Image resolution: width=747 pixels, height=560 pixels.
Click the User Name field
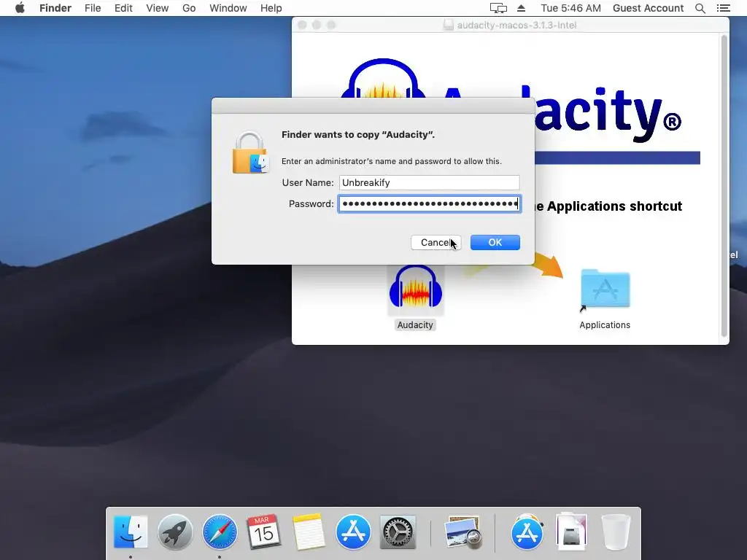click(x=429, y=182)
